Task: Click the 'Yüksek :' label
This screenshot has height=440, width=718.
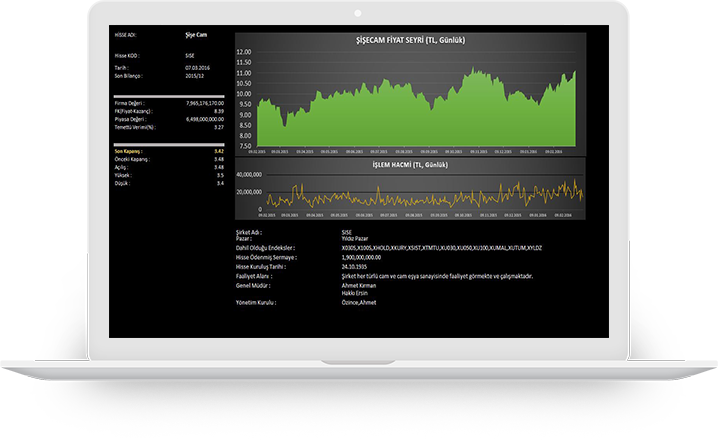Action: tap(123, 175)
